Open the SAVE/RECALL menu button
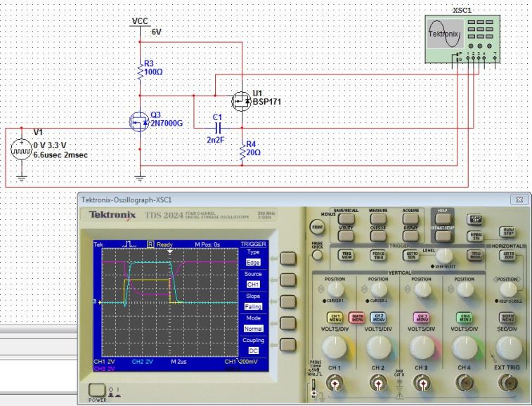The height and width of the screenshot is (406, 532). (x=346, y=219)
